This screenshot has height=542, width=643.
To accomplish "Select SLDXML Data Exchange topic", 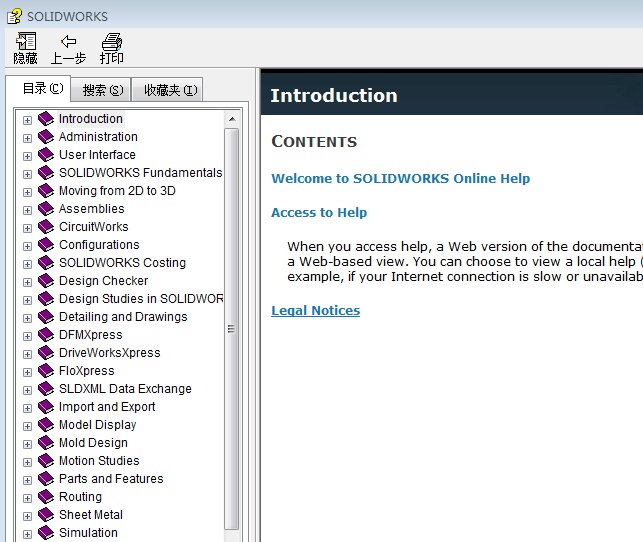I will point(125,389).
